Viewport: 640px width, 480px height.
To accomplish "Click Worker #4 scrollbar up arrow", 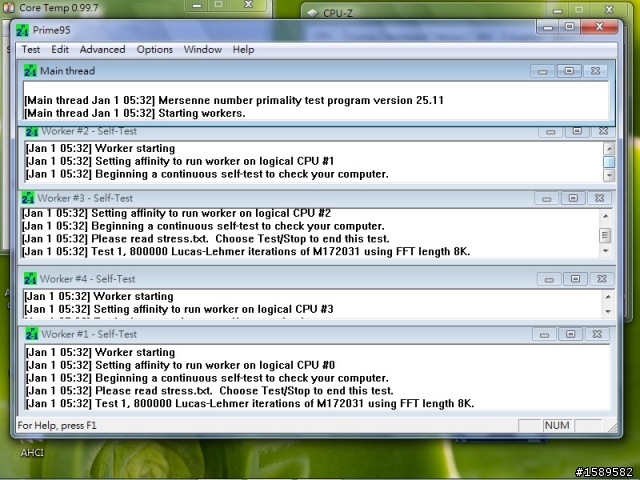I will (608, 297).
